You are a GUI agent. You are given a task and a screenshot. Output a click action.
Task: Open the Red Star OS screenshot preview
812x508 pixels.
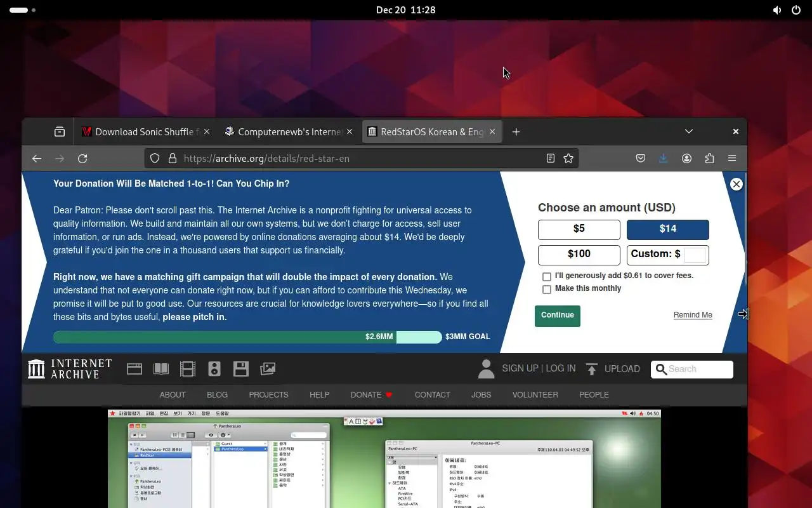[384, 458]
